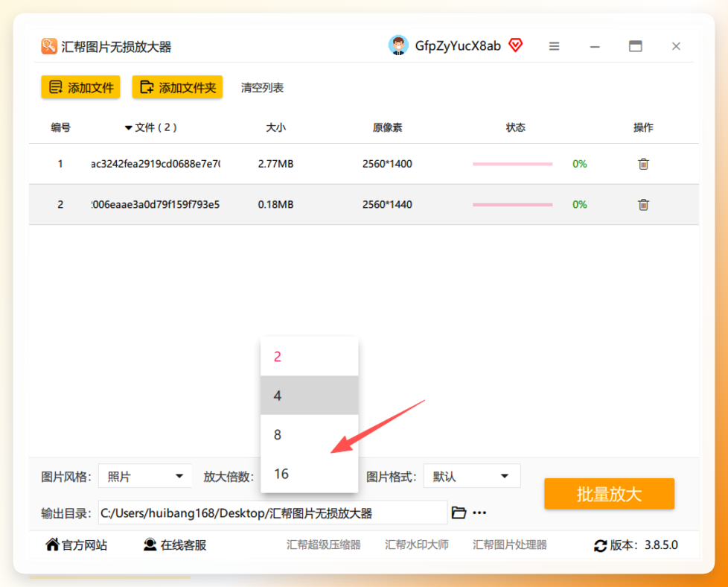
Task: Click 添加文件夹 button
Action: point(177,87)
